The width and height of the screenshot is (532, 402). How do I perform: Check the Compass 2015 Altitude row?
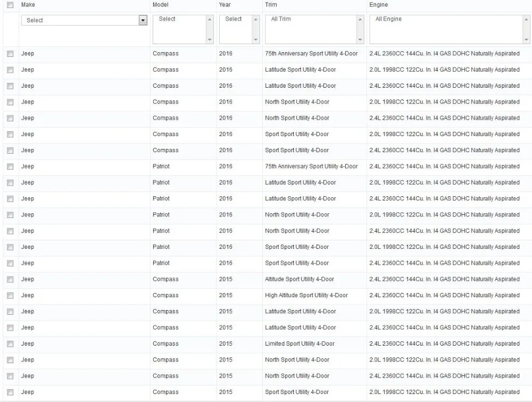(x=10, y=280)
